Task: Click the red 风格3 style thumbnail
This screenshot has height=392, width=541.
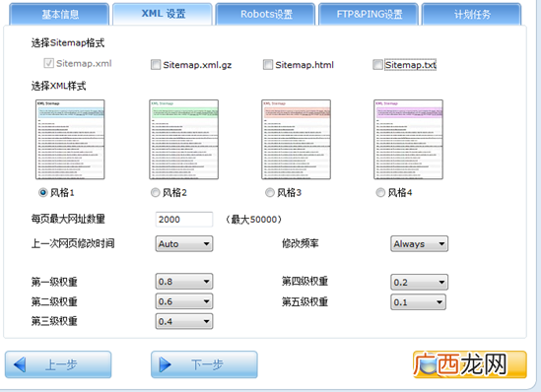Action: click(296, 139)
